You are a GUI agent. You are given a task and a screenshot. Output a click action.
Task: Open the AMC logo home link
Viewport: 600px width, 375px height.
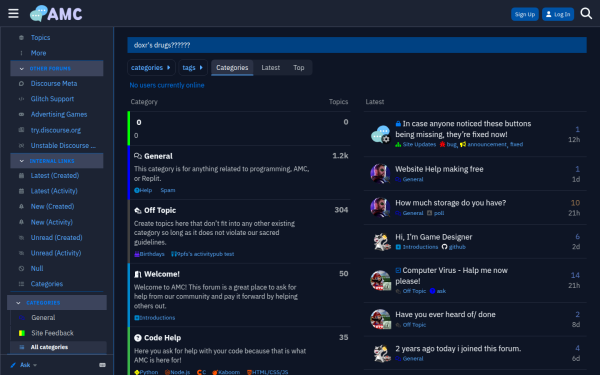coord(56,14)
